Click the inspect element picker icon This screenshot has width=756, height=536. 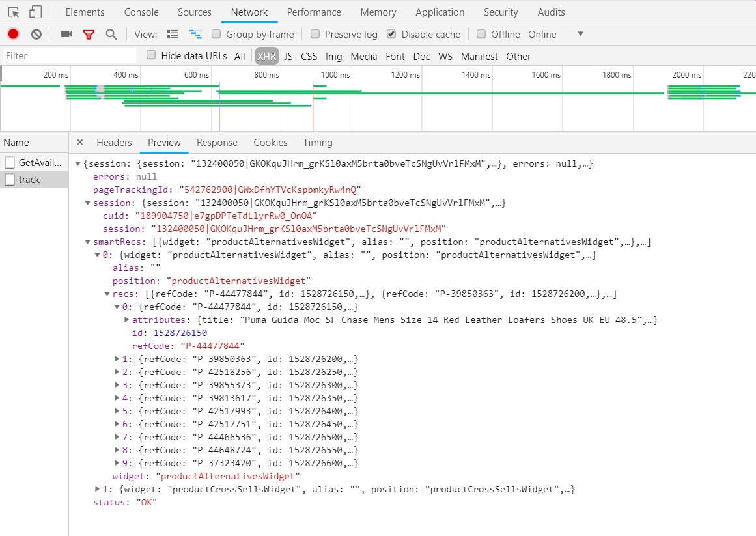coord(14,12)
